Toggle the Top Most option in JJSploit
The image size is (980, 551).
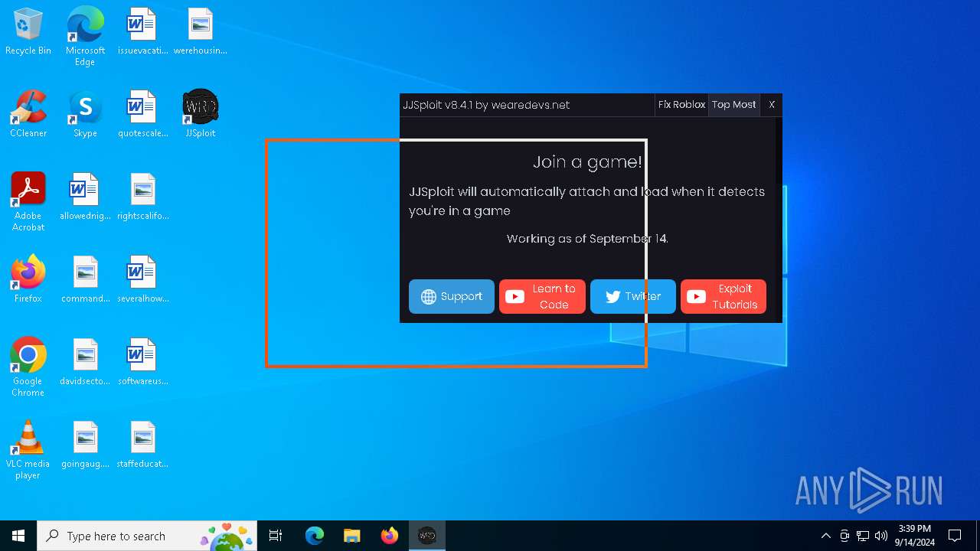pos(733,105)
